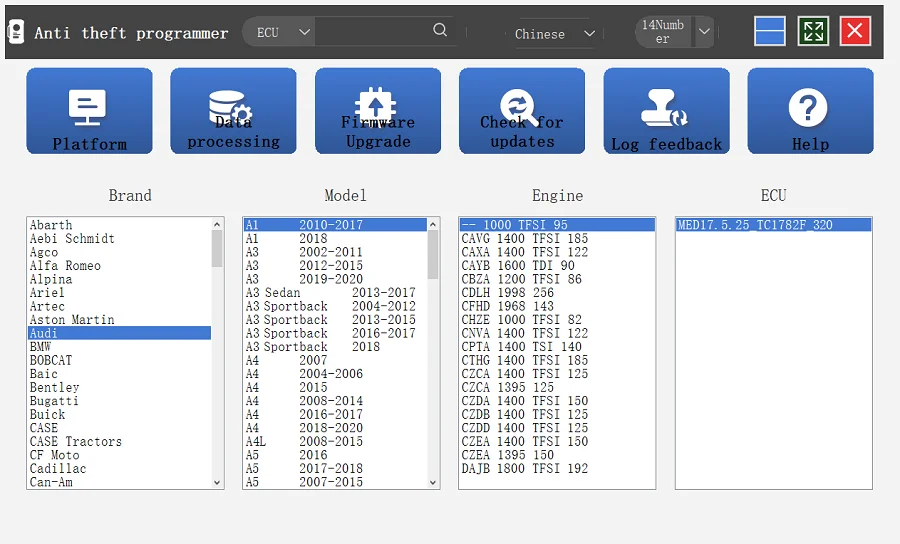Click the Check for updates icon
This screenshot has height=544, width=900.
[521, 111]
